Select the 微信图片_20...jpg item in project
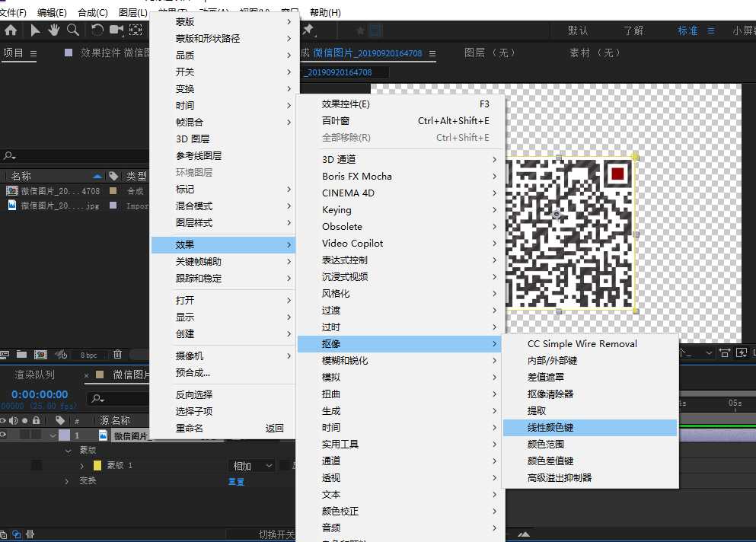 click(x=60, y=206)
